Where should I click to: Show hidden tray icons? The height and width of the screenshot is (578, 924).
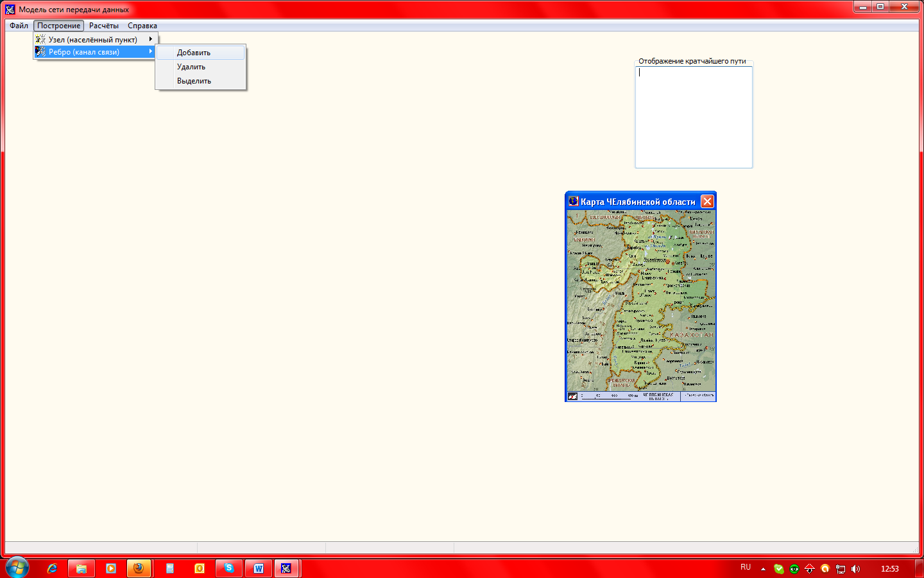pos(763,568)
